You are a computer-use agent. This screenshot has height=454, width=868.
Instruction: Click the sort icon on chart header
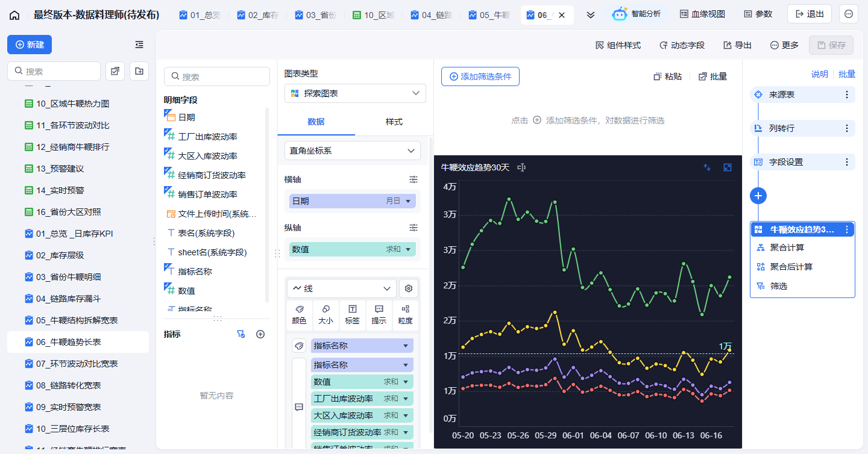point(707,167)
